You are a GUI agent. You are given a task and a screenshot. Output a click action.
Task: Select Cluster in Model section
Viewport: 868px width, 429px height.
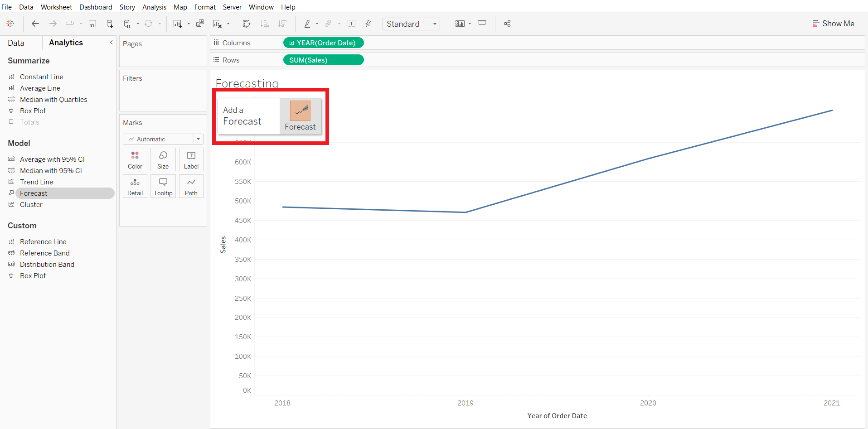pyautogui.click(x=31, y=205)
